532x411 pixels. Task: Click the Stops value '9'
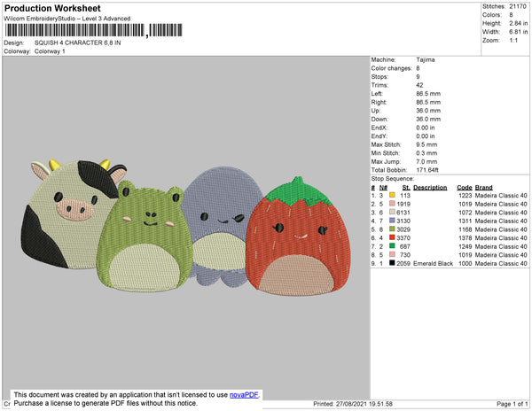(x=418, y=77)
